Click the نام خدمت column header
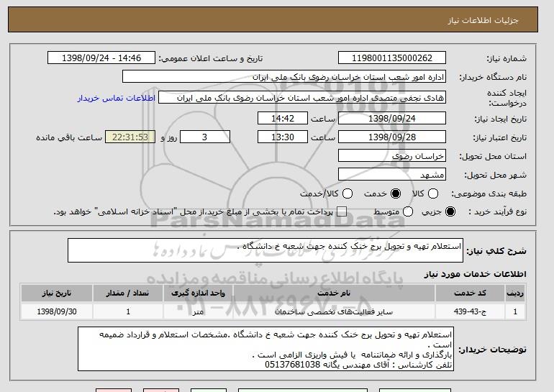Image resolution: width=554 pixels, height=392 pixels. click(x=334, y=293)
